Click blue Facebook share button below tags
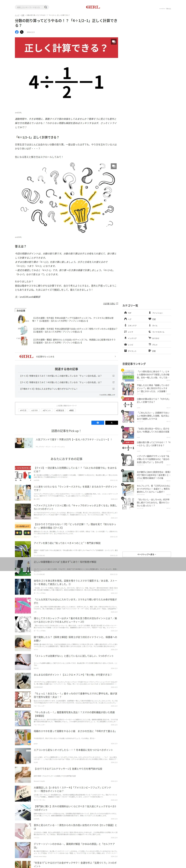Viewport: 186px width, 868px height. (98, 423)
